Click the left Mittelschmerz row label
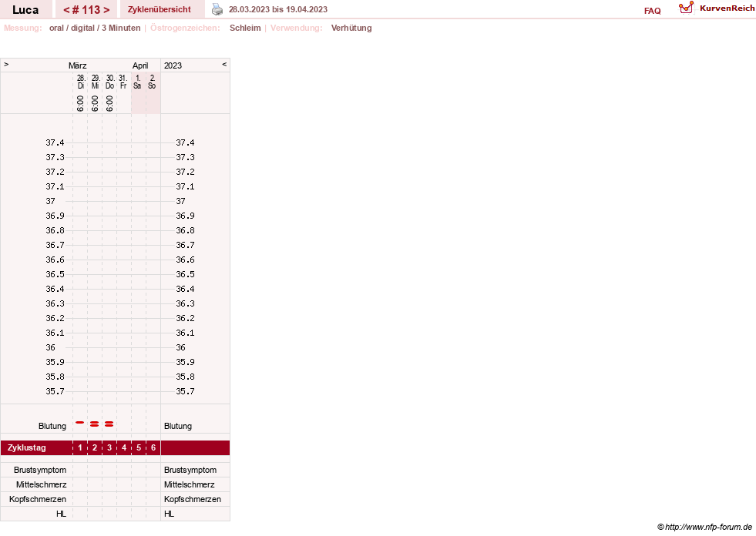The height and width of the screenshot is (536, 756). pyautogui.click(x=41, y=484)
